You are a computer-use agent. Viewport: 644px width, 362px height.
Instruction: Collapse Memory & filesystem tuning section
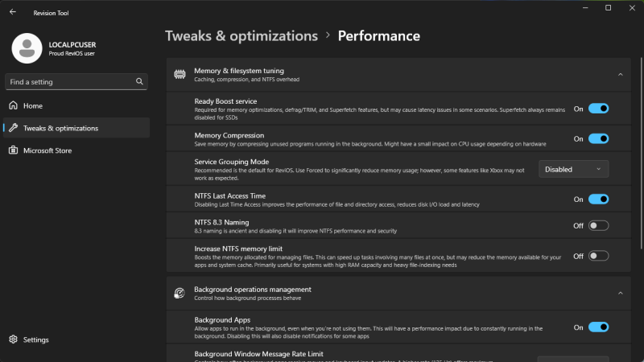pos(620,74)
